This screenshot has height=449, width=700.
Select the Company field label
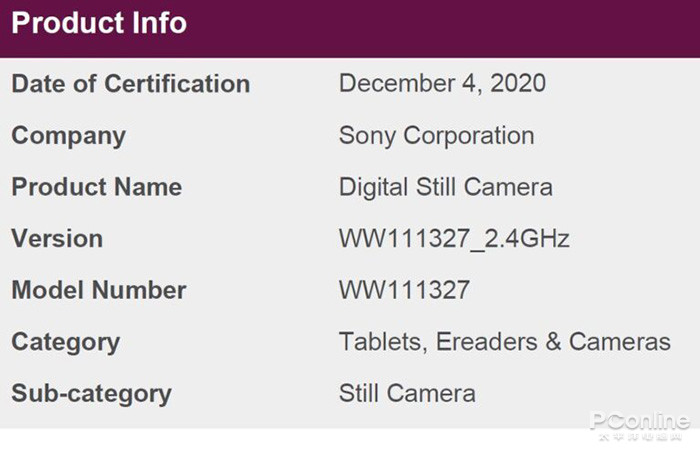(68, 135)
